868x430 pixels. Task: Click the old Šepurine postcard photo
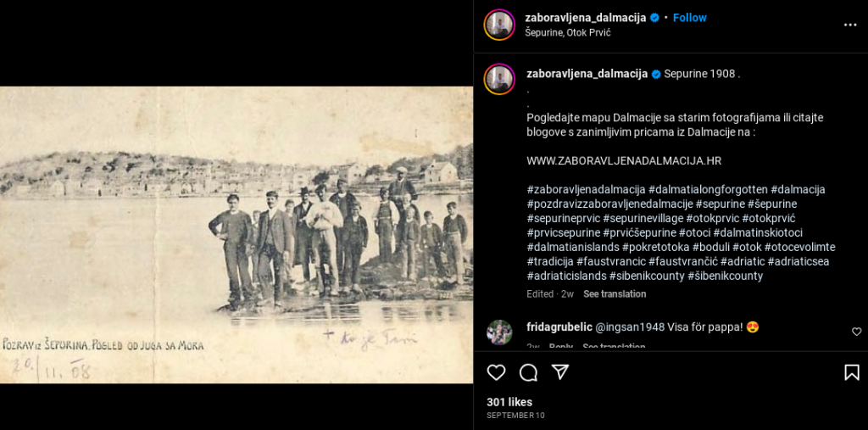(236, 234)
